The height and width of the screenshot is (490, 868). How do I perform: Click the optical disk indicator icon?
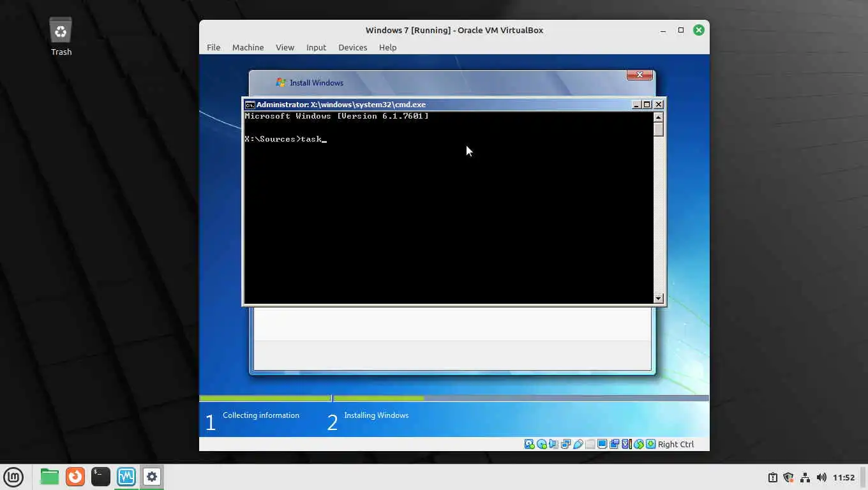(542, 444)
